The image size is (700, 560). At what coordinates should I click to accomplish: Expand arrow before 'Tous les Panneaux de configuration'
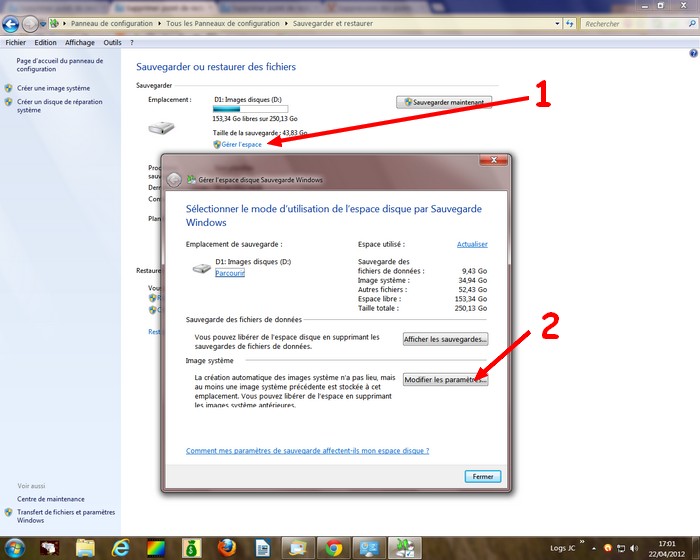click(x=159, y=23)
